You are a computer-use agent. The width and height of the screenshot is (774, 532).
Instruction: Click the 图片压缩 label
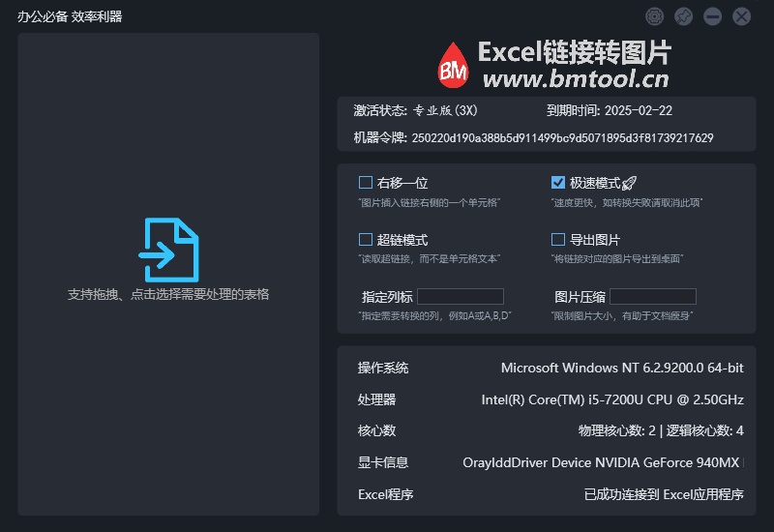pos(580,297)
